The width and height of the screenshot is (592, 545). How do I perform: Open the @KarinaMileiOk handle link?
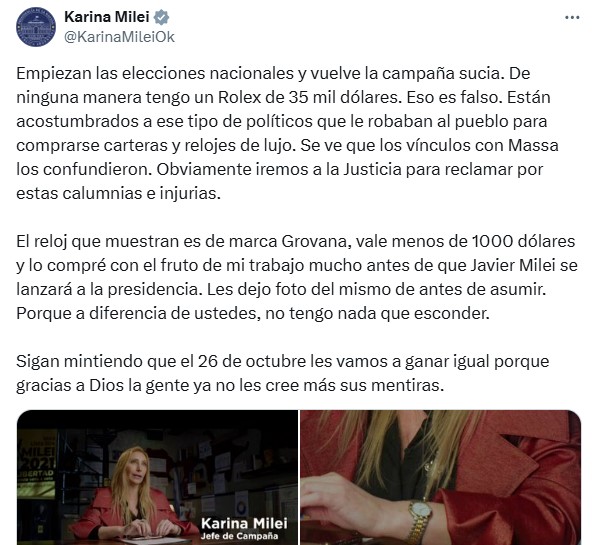coord(120,37)
